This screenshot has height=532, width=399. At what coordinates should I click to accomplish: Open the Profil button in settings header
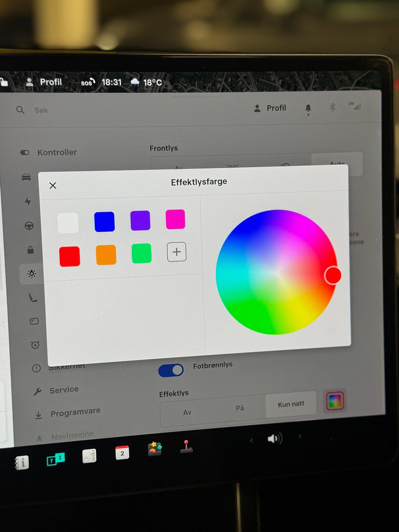click(x=270, y=108)
